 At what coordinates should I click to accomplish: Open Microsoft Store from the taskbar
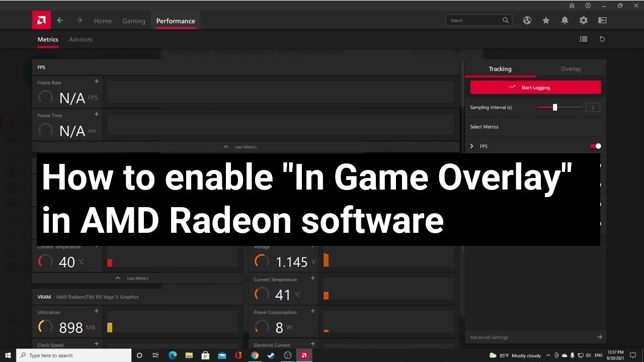tap(205, 355)
